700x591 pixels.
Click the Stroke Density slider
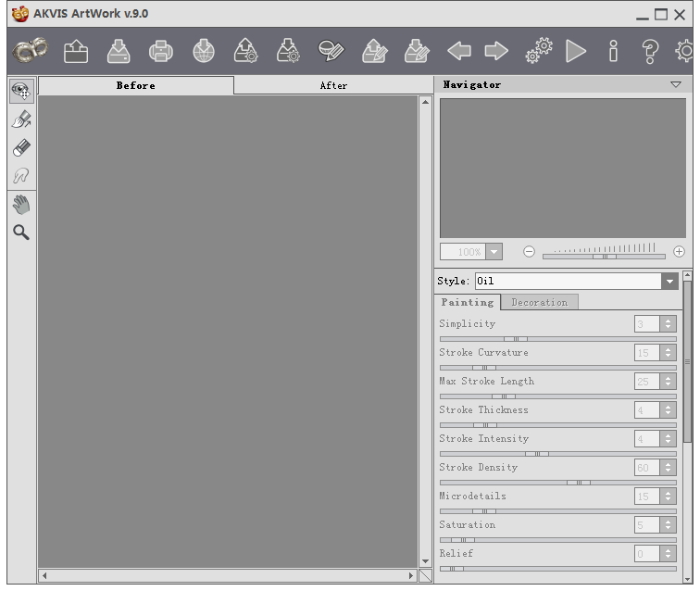(x=558, y=483)
